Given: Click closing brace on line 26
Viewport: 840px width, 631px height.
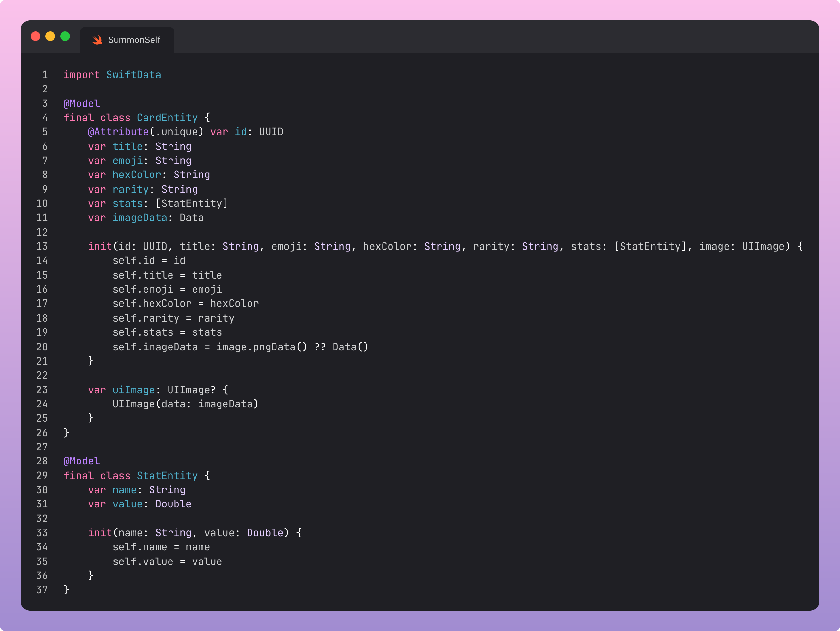Looking at the screenshot, I should 66,433.
